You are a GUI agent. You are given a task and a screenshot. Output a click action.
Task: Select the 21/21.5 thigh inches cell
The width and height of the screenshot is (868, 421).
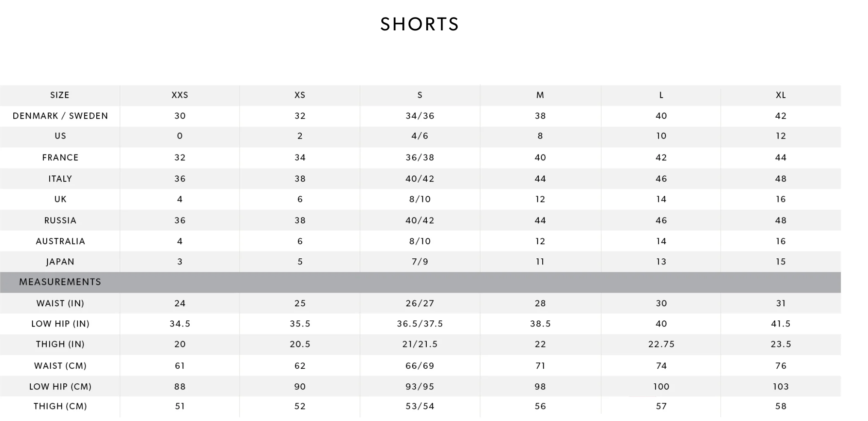pyautogui.click(x=420, y=344)
